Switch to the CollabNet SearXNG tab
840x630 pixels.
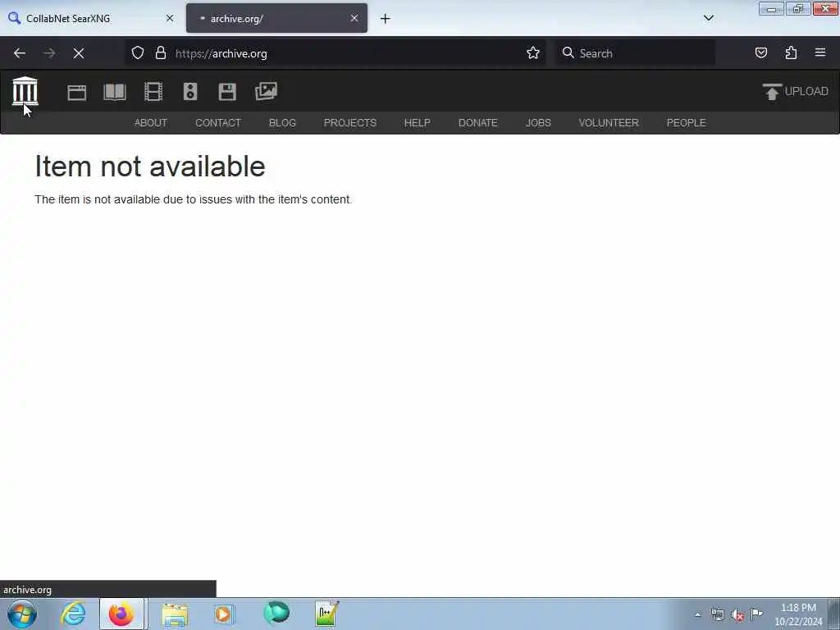pos(91,18)
